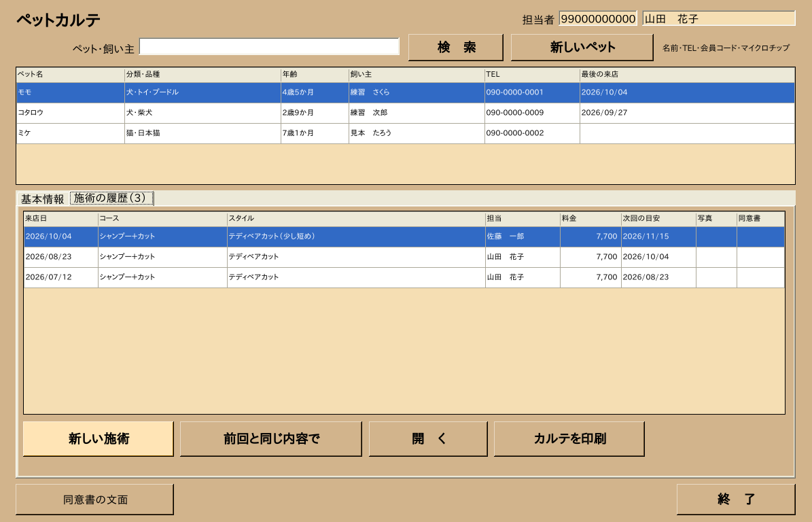Select the 2026/08/23 treatment record
The image size is (812, 522).
404,257
